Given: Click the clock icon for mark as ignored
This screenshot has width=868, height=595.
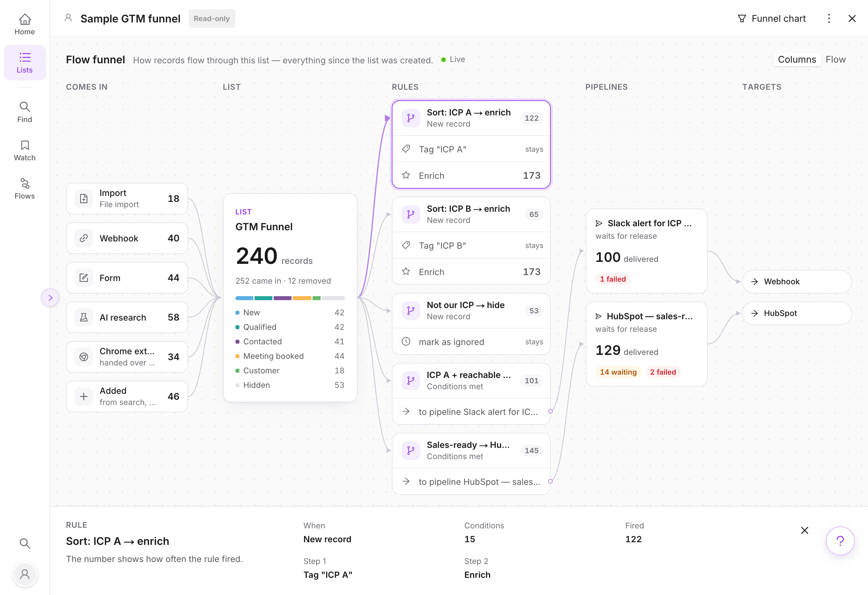Looking at the screenshot, I should (406, 341).
